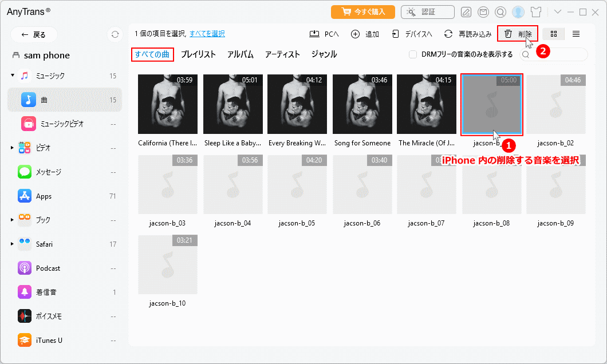Click the 再読み込み reload icon
This screenshot has height=364, width=607.
448,34
